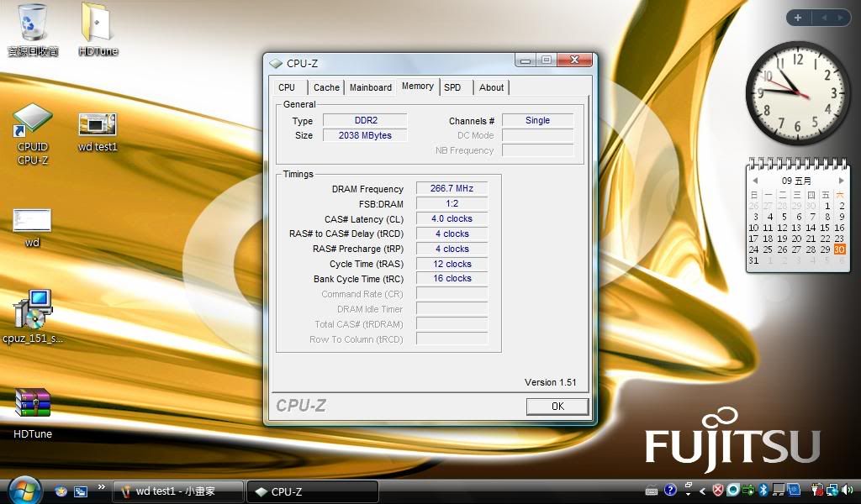The image size is (861, 504).
Task: Click the Version 1.51 text
Action: pos(550,382)
